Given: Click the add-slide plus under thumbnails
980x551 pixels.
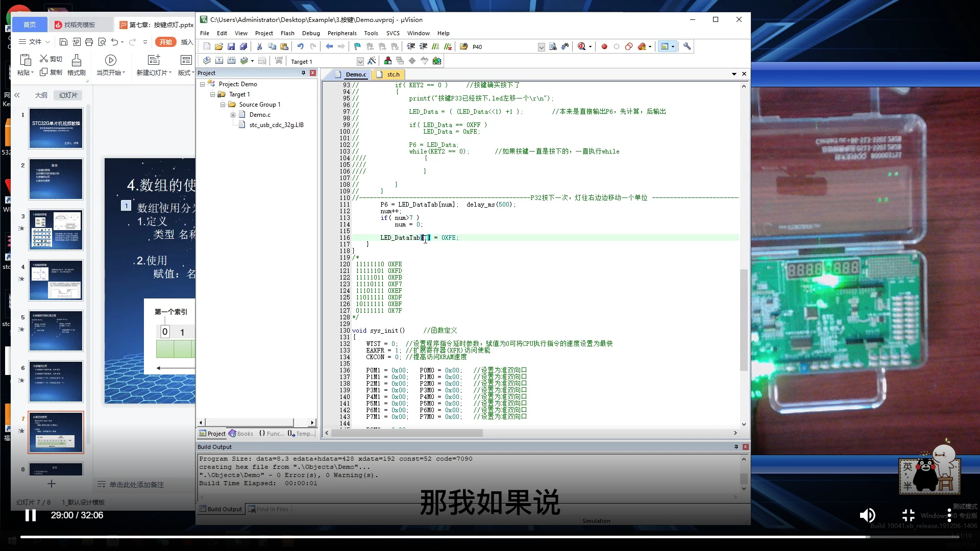Looking at the screenshot, I should coord(51,484).
